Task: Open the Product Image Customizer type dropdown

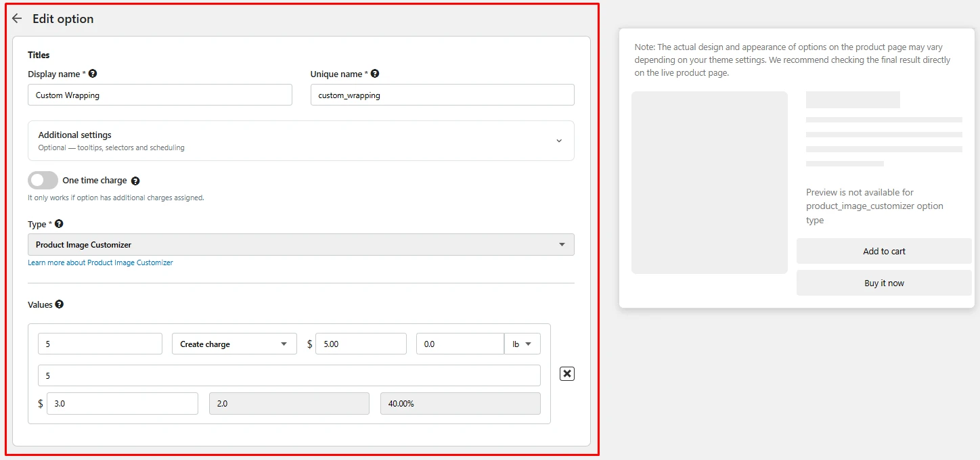Action: [x=301, y=245]
